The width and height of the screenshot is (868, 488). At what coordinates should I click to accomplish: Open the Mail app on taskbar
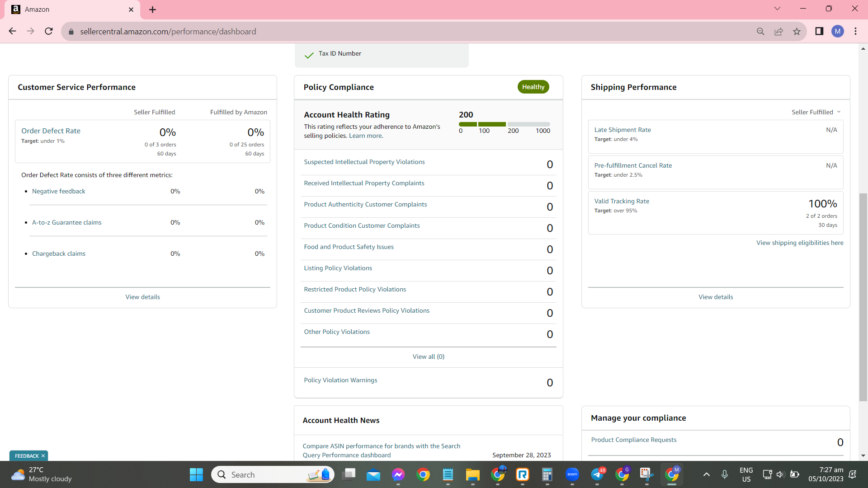click(373, 474)
